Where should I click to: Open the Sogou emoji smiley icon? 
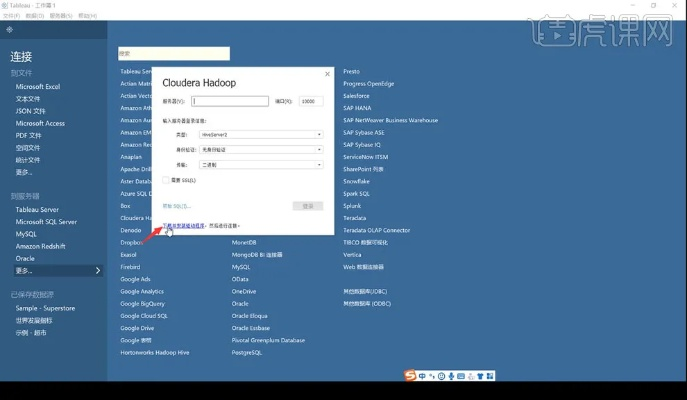442,376
